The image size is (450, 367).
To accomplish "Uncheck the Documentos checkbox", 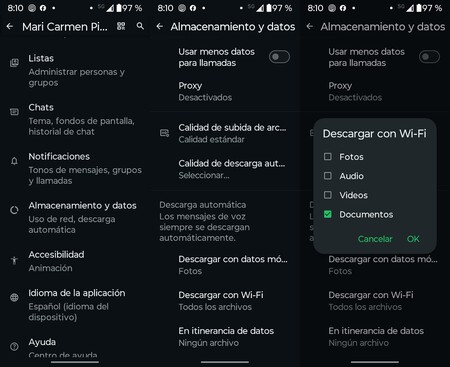I will pos(328,214).
